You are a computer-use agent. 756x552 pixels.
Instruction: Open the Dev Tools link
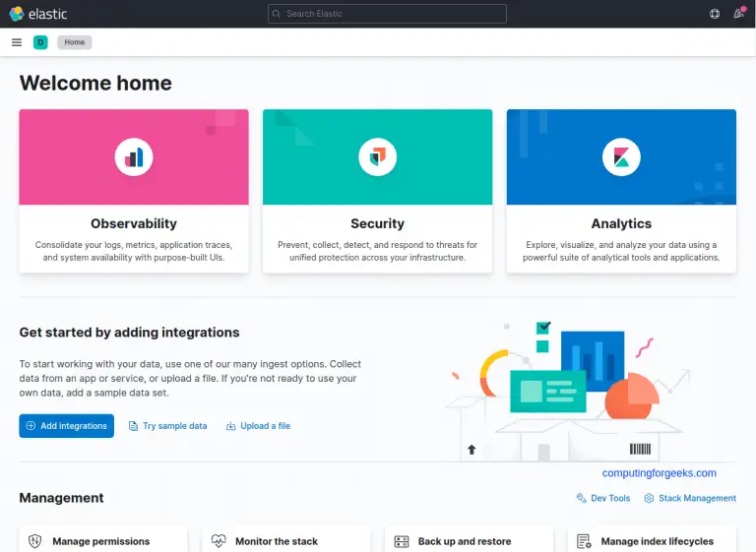(x=603, y=498)
